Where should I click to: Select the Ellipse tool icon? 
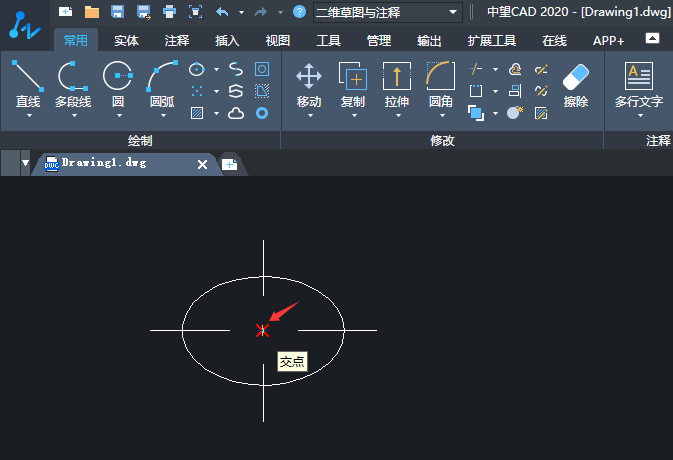[x=197, y=69]
